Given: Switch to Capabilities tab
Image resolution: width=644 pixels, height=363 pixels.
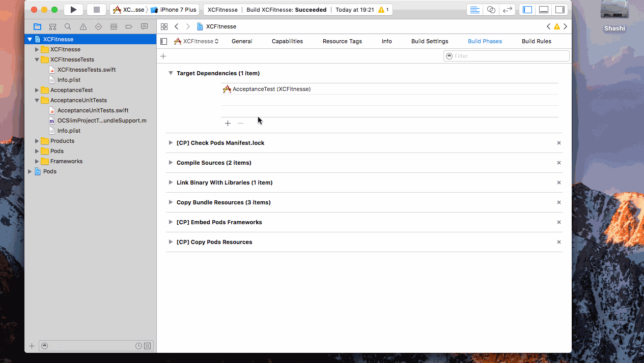Looking at the screenshot, I should 287,41.
